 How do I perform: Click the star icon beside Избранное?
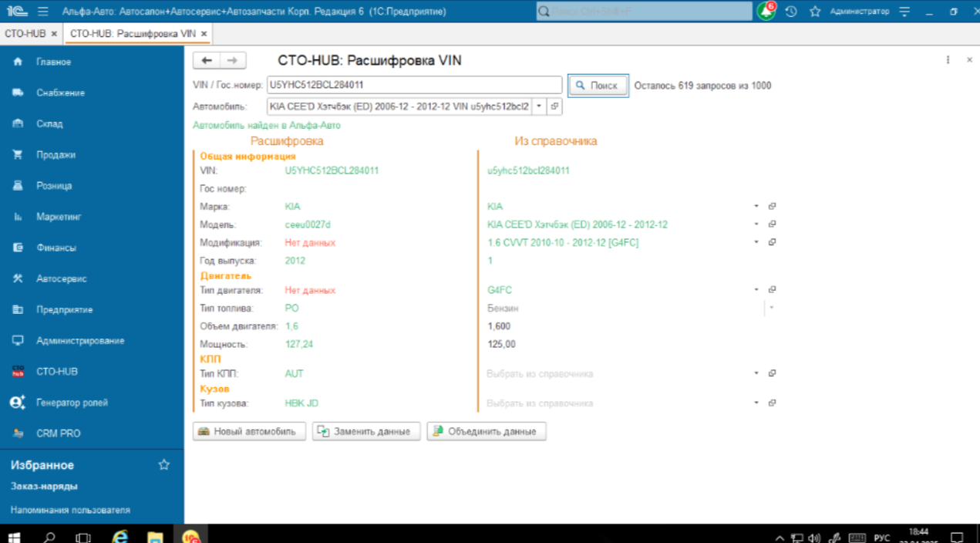[163, 465]
